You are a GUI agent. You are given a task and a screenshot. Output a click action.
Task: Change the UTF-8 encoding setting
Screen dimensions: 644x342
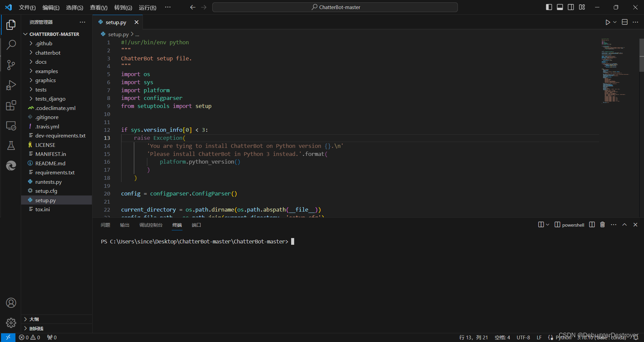pyautogui.click(x=523, y=337)
